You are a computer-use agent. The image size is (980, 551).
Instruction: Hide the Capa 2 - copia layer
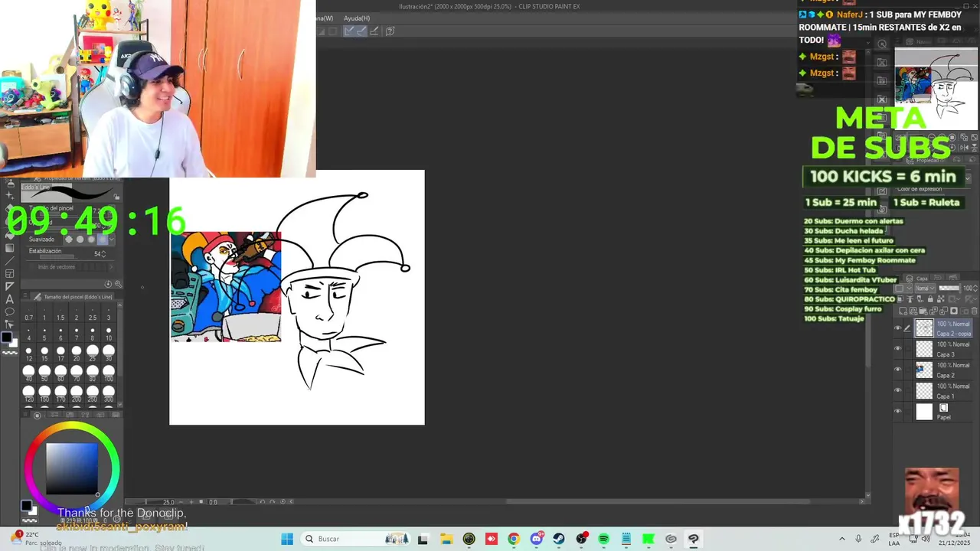click(x=898, y=328)
